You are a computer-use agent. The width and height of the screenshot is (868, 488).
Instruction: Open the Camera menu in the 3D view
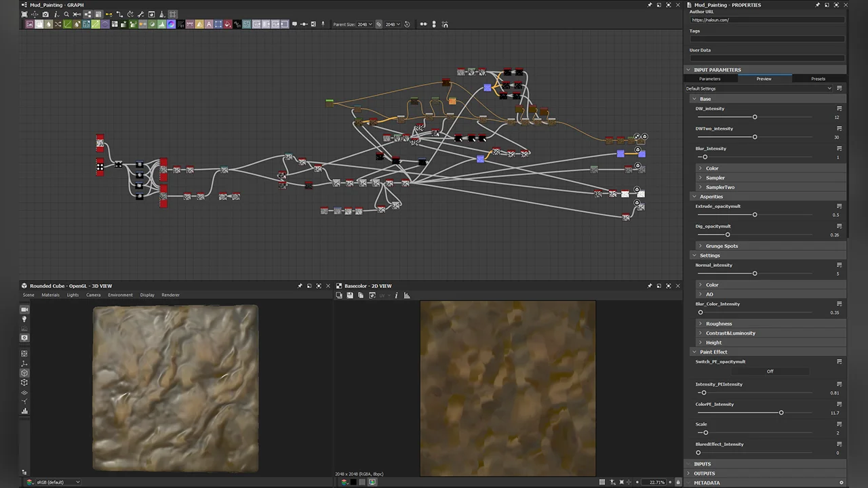(x=94, y=295)
